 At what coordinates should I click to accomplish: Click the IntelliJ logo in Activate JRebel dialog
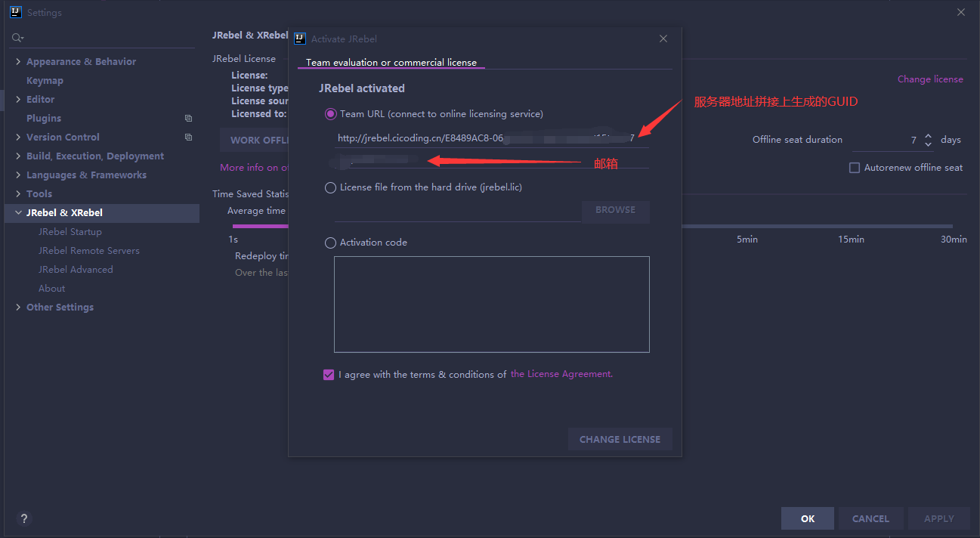(299, 39)
